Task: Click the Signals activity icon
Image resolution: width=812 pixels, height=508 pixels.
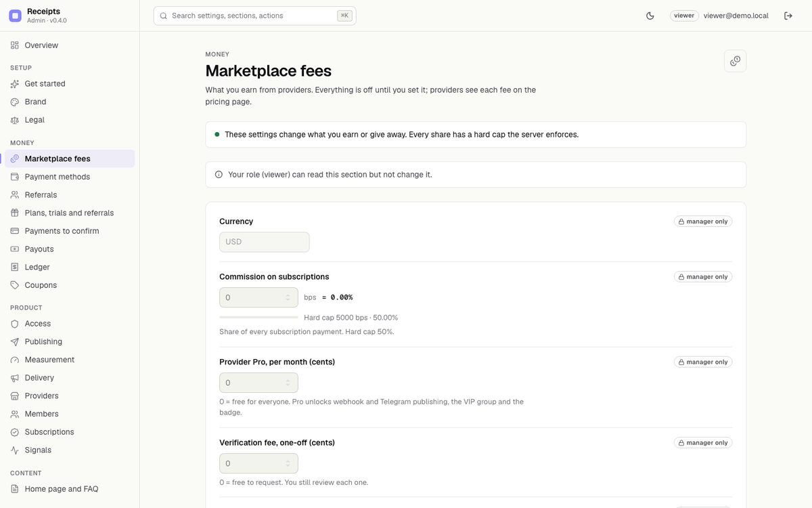Action: [15, 450]
